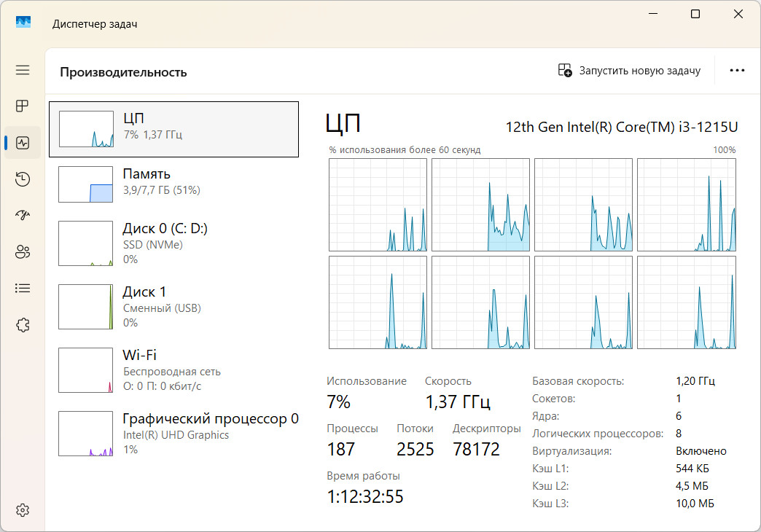Open App history icon in sidebar

click(x=23, y=179)
